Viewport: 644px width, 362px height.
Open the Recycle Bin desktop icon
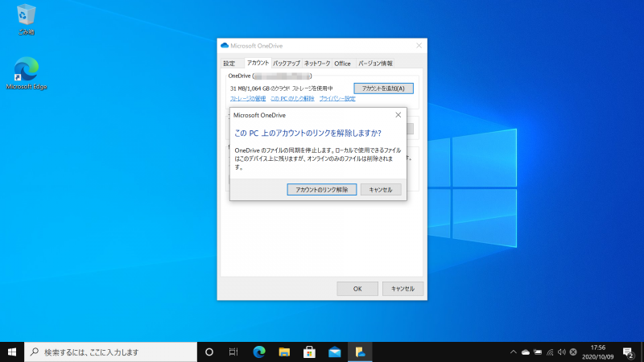pos(26,19)
